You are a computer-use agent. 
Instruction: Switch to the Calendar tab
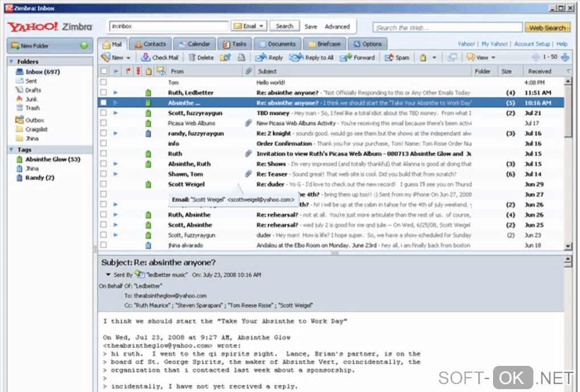pos(194,44)
